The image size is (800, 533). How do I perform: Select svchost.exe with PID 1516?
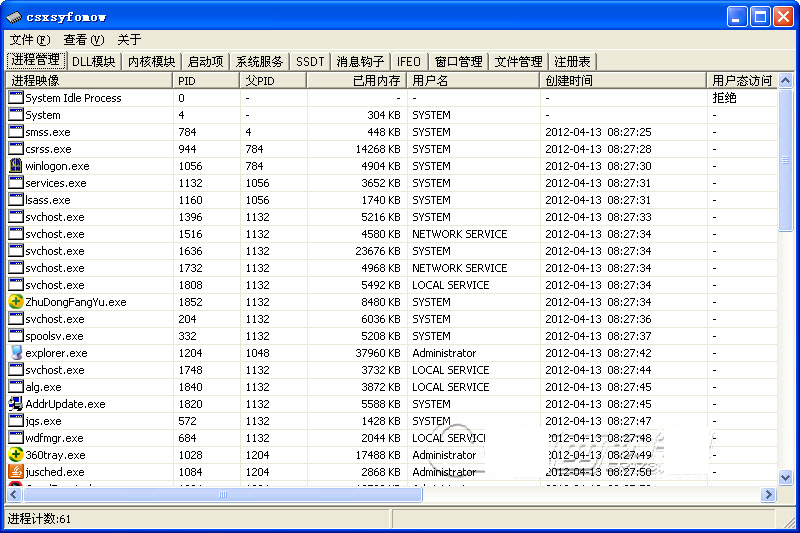click(391, 234)
